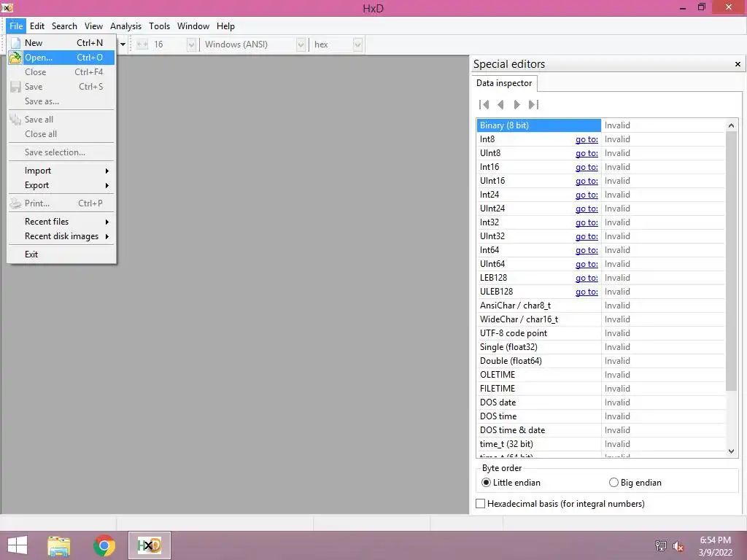Open the hex offset base dropdown
Screen dimensions: 747x560
pos(357,44)
